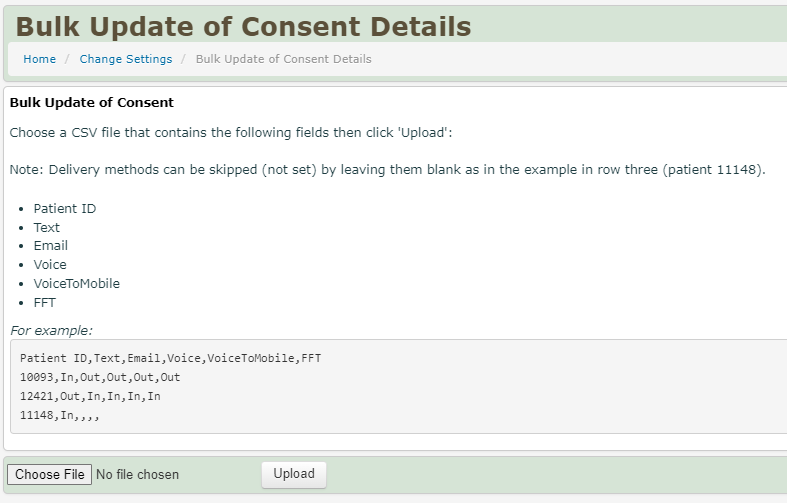Click the 'Voice' bullet list item

click(50, 265)
